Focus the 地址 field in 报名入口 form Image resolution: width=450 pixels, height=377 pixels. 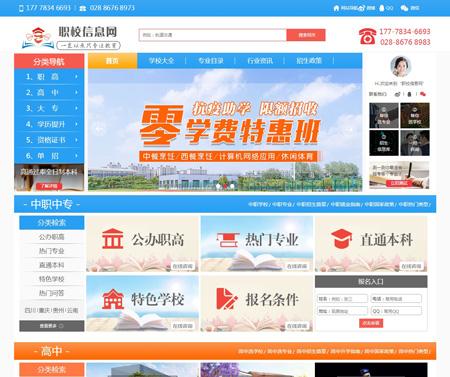click(342, 311)
